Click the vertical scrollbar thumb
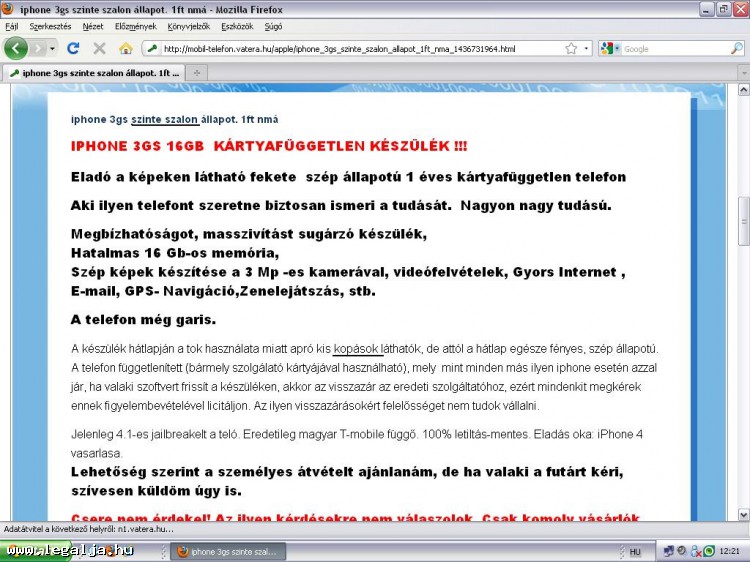 coord(742,220)
